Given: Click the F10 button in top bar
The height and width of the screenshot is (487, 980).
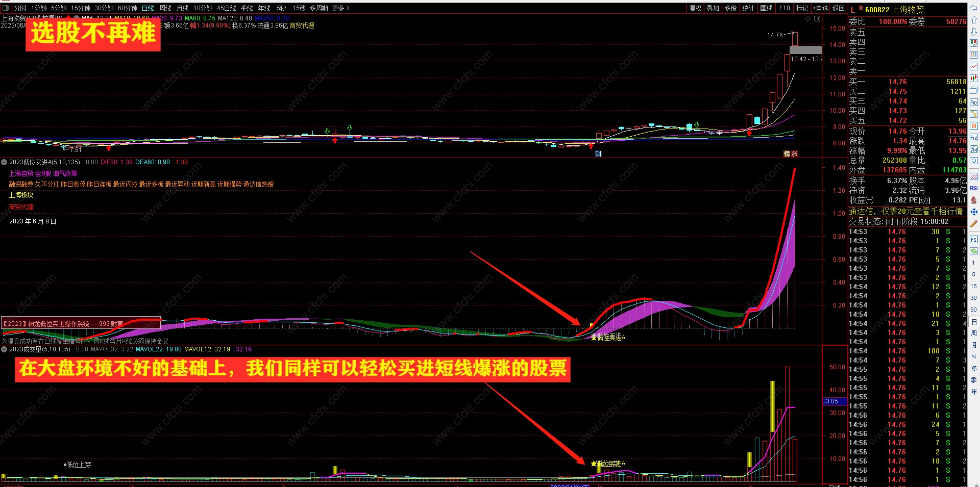Looking at the screenshot, I should tap(785, 8).
